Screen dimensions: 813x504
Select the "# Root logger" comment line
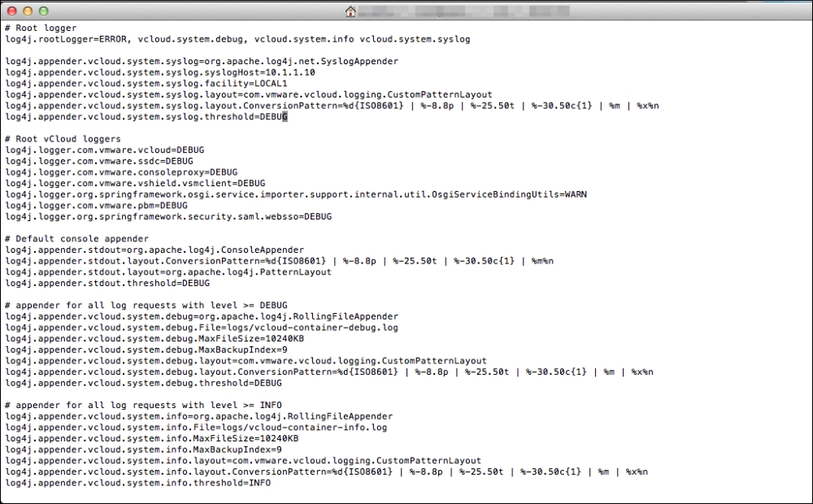point(41,28)
